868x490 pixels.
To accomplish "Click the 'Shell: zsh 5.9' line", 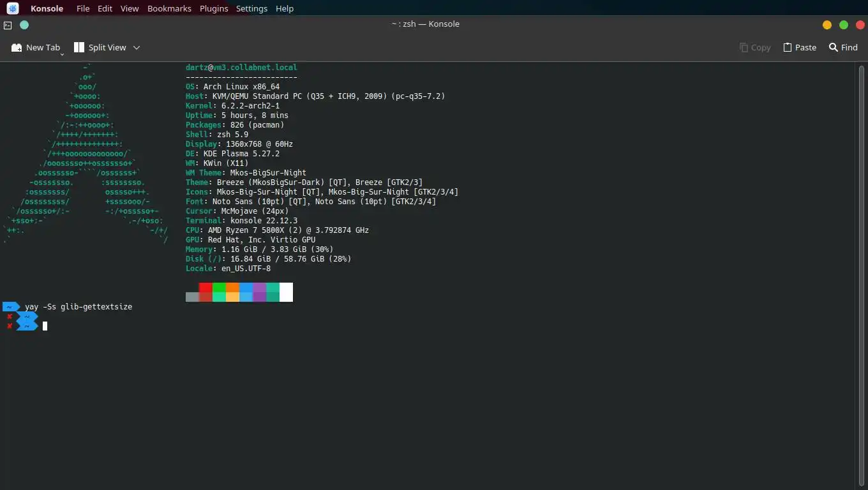I will (217, 135).
